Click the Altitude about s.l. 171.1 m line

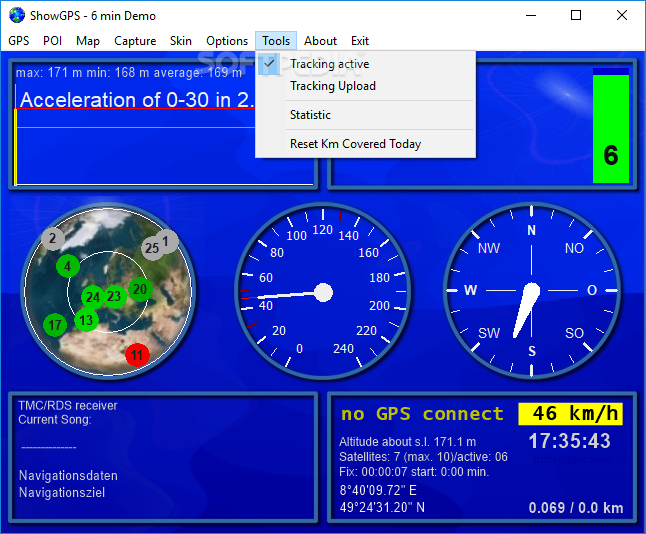(407, 442)
